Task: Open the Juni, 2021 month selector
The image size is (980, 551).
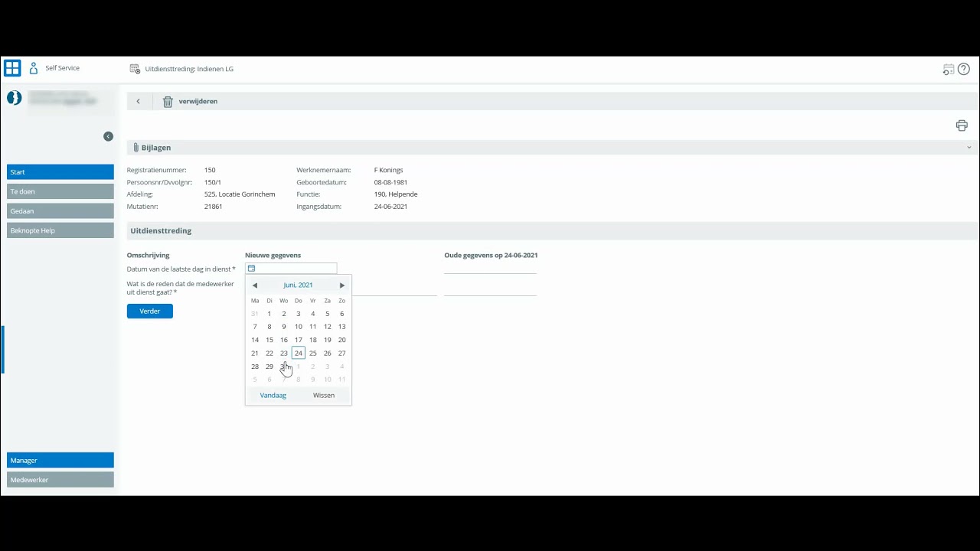Action: click(298, 285)
